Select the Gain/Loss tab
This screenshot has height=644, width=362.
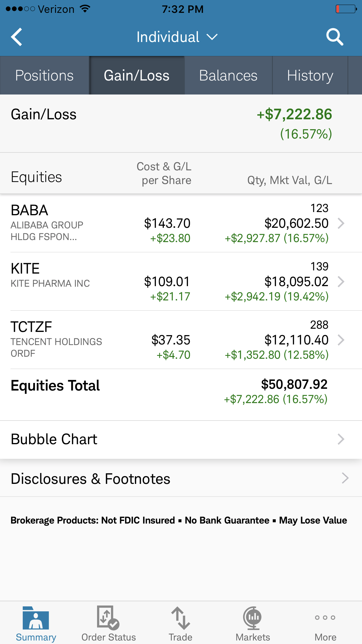pos(137,75)
